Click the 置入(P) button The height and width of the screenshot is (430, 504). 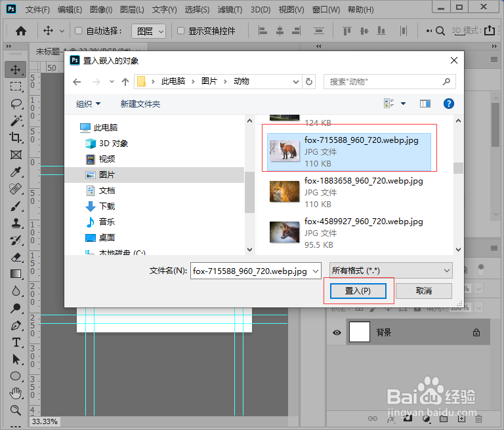(x=358, y=290)
